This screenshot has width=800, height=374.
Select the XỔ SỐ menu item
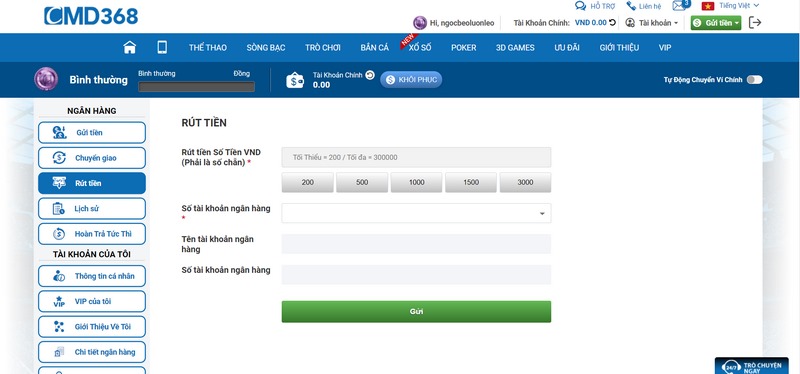(x=419, y=47)
